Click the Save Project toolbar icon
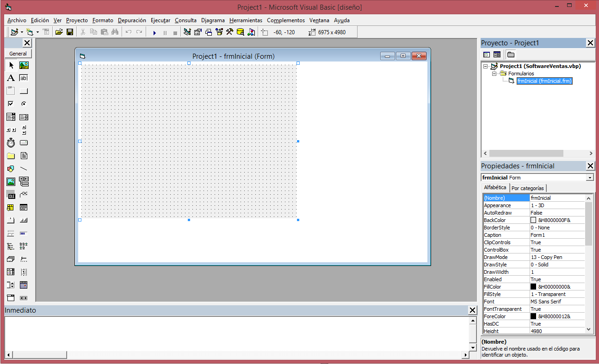The height and width of the screenshot is (364, 599). point(70,32)
